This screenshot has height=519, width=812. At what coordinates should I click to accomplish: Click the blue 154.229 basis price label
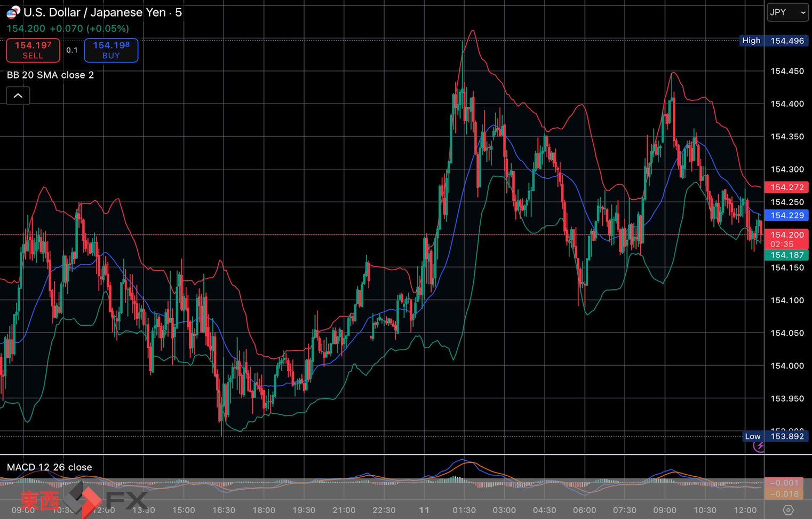coord(786,215)
